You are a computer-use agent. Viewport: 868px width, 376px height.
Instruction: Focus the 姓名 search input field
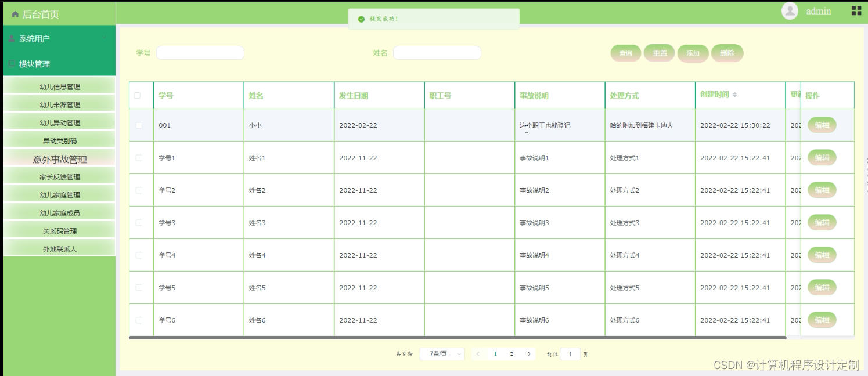tap(437, 53)
